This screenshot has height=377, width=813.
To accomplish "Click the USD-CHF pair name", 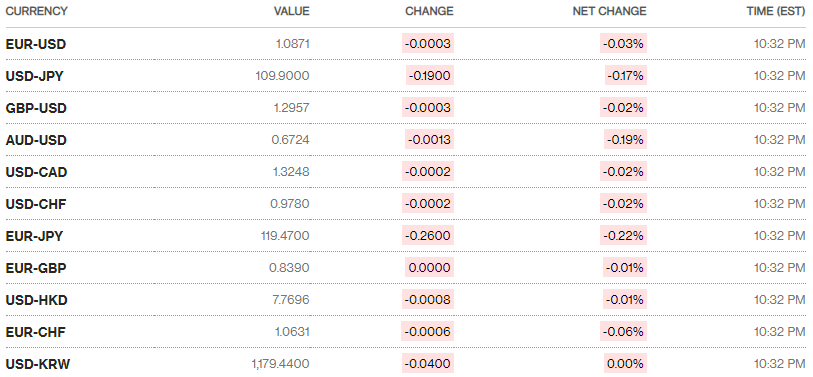I will pyautogui.click(x=36, y=204).
